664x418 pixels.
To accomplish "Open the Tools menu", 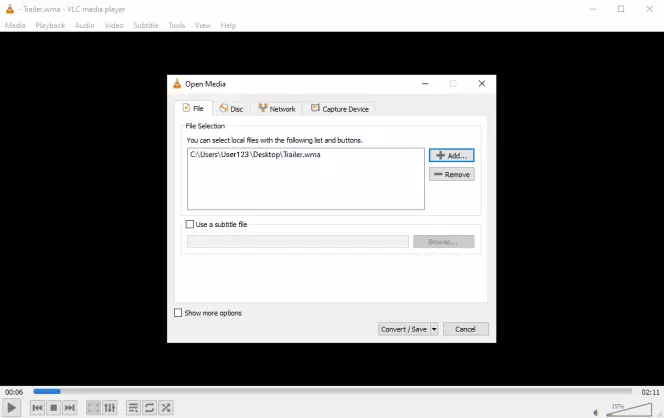I will click(177, 25).
